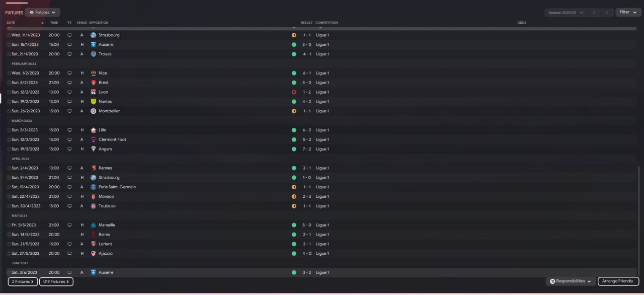Sort fixtures by the Date column header
The width and height of the screenshot is (644, 295).
click(x=11, y=23)
